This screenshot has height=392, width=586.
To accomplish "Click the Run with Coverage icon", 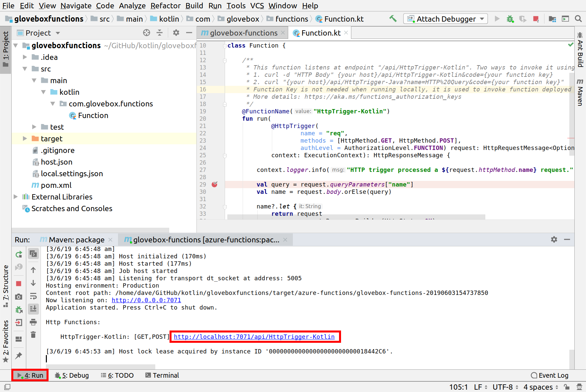I will (523, 19).
